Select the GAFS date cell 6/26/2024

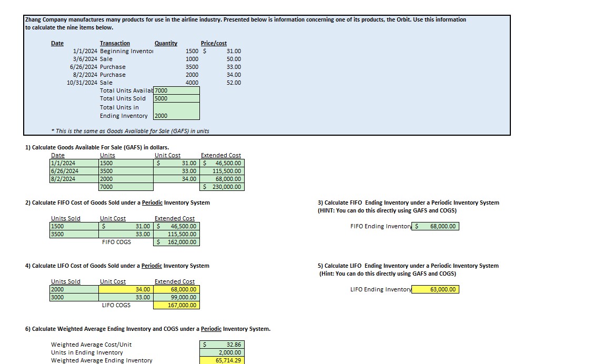pos(74,171)
